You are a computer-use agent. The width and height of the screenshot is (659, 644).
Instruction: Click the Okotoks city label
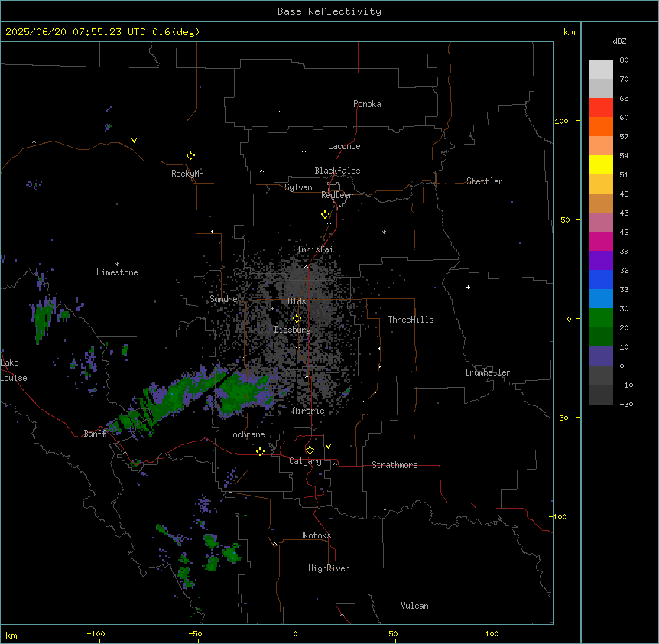point(315,535)
